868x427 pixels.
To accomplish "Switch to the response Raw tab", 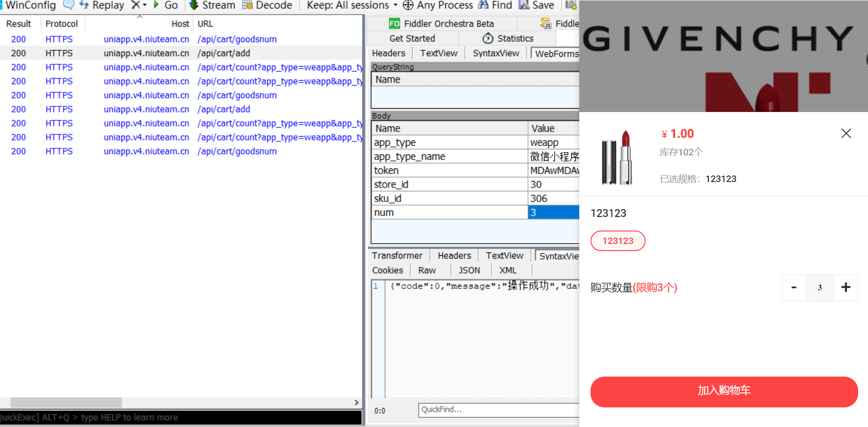I will pyautogui.click(x=427, y=270).
